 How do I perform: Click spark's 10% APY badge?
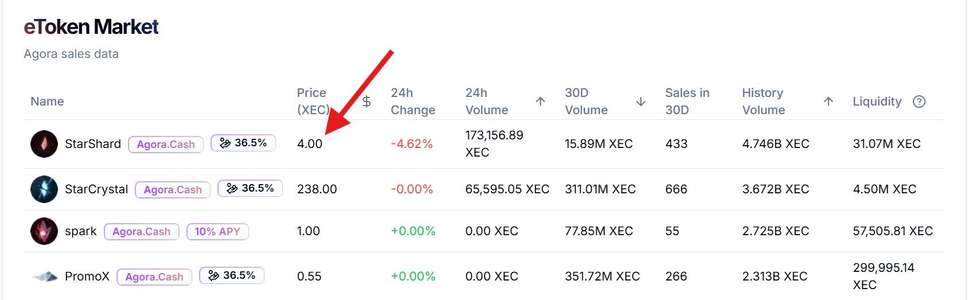(x=217, y=232)
